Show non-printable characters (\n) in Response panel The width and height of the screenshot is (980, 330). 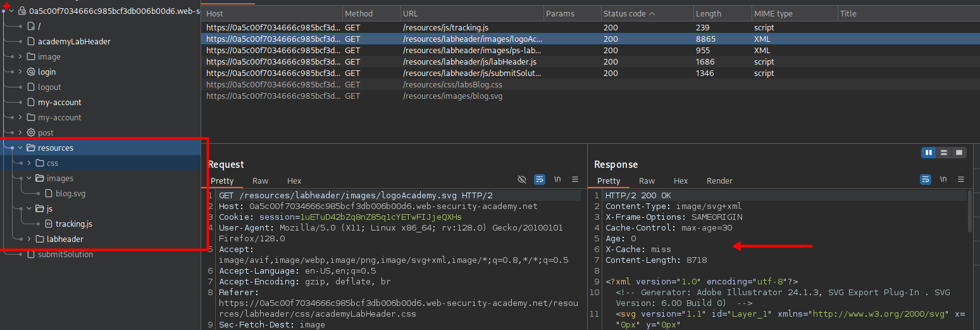pyautogui.click(x=943, y=180)
